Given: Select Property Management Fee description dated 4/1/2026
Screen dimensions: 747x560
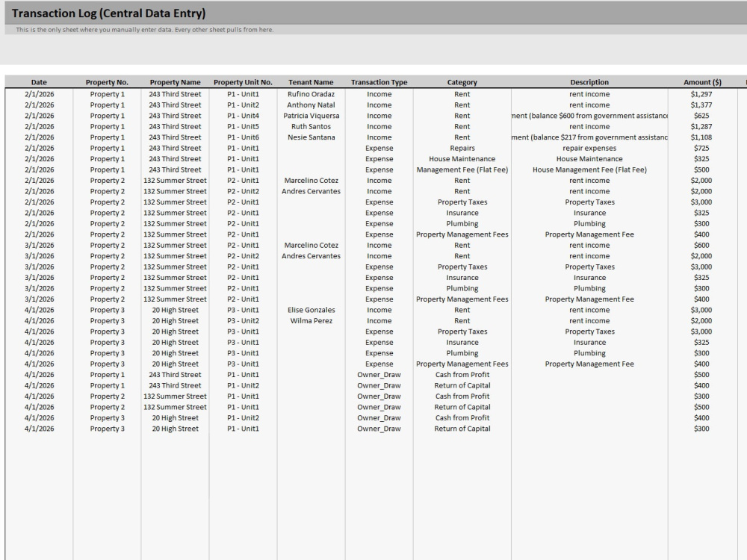Looking at the screenshot, I should (x=589, y=364).
